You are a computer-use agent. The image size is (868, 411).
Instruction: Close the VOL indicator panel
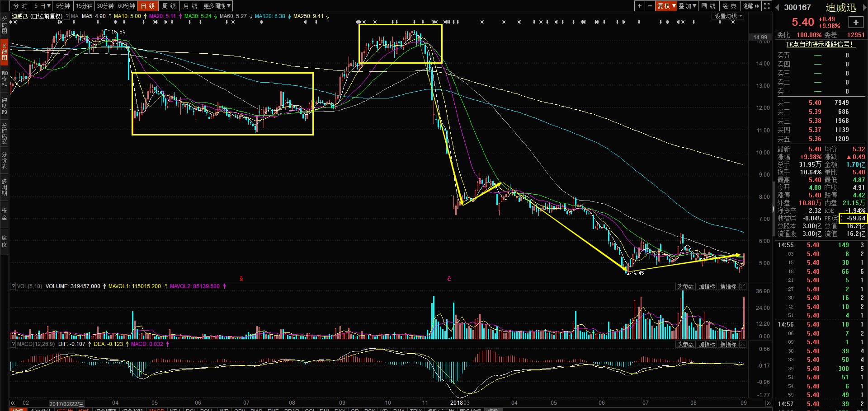(x=742, y=286)
